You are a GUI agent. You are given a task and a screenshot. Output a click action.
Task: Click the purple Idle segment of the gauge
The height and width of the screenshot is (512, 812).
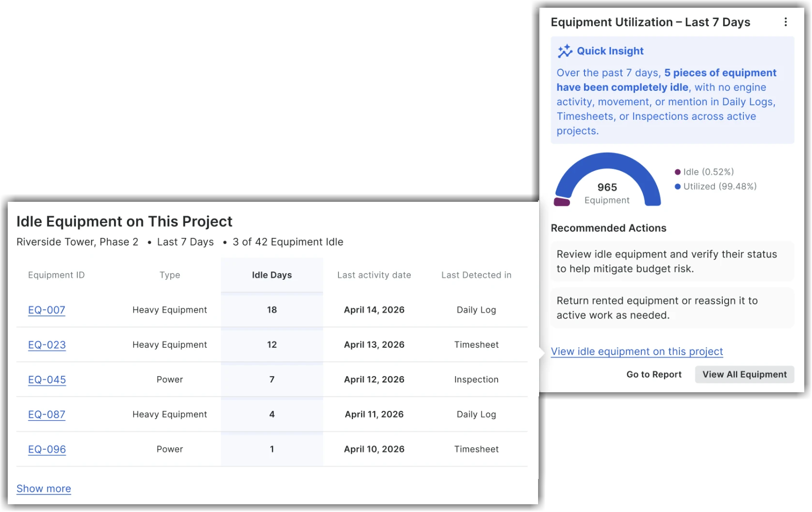[562, 202]
